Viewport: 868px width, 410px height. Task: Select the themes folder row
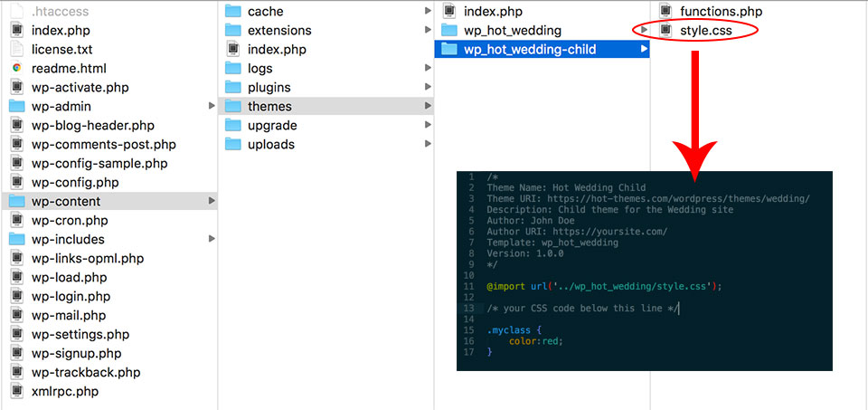click(x=326, y=106)
